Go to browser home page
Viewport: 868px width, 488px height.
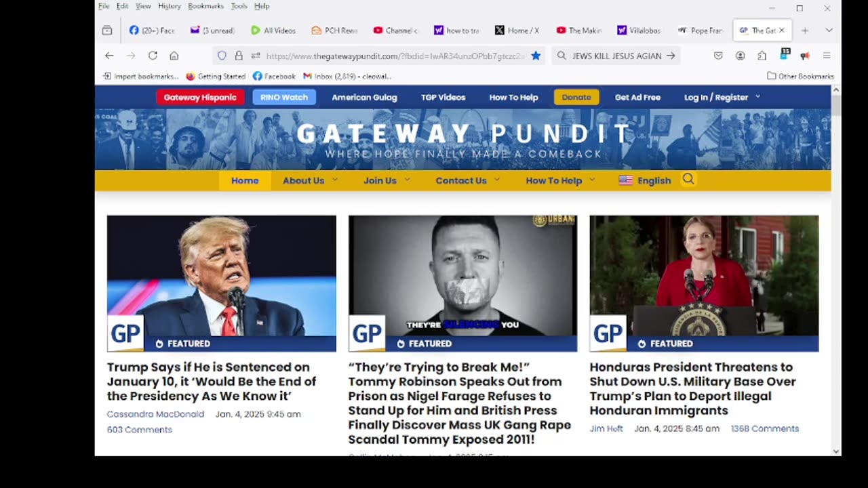174,56
